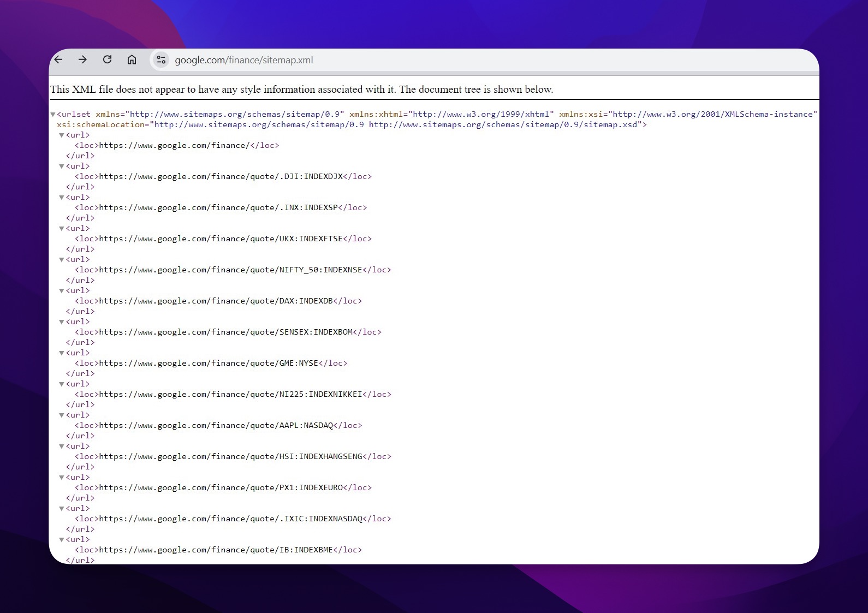
Task: Go forward with the right arrow
Action: 82,59
